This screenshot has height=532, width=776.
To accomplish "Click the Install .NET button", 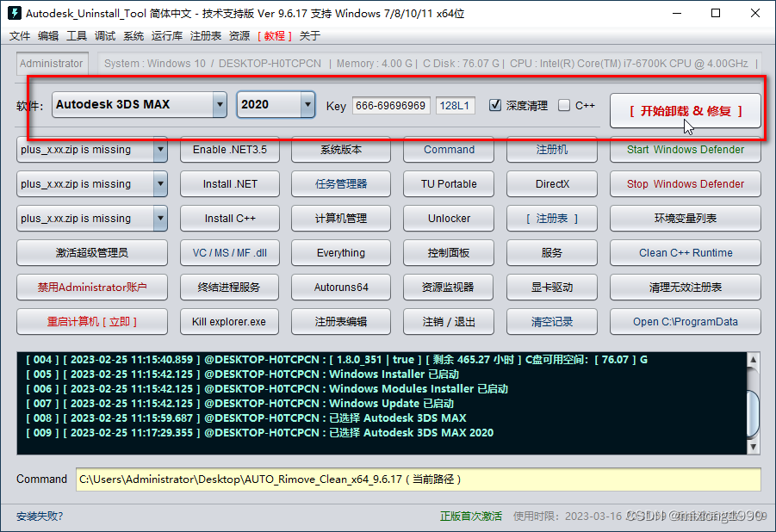I will click(x=230, y=184).
